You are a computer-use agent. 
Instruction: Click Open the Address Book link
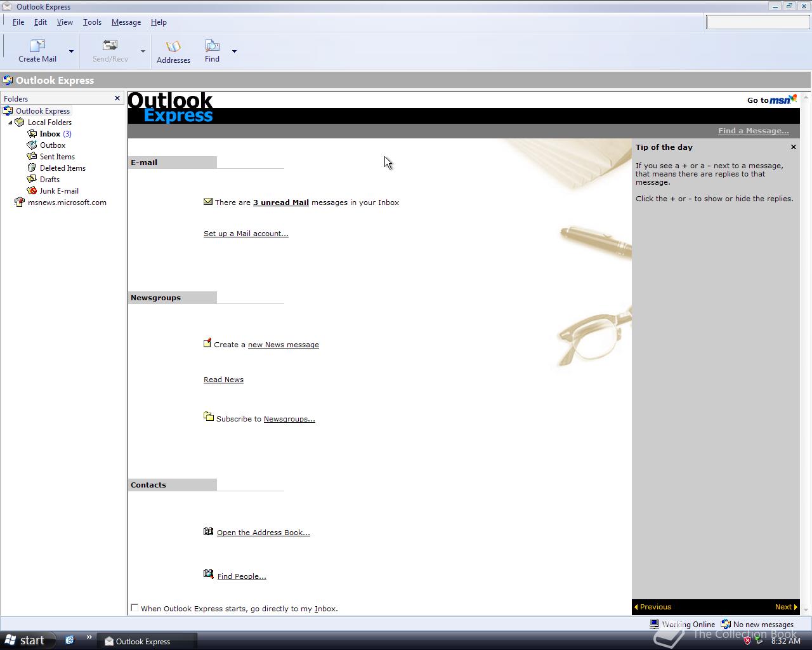click(263, 533)
